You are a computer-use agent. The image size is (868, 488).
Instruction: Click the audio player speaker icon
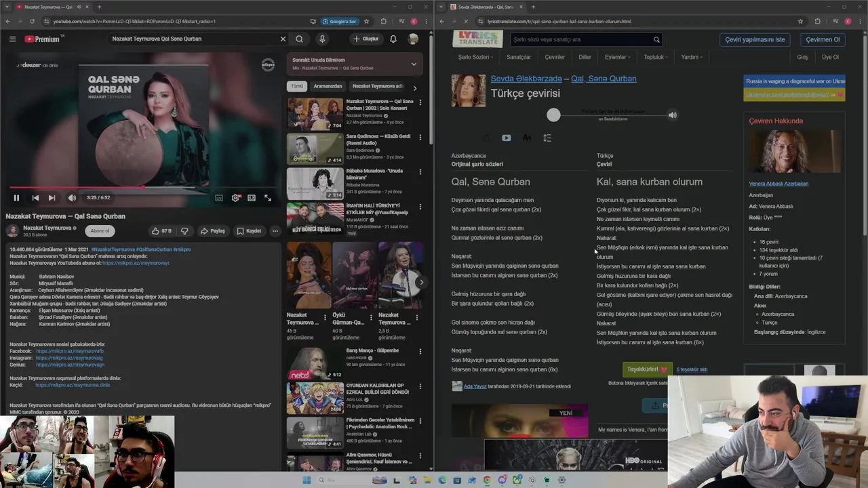click(672, 115)
